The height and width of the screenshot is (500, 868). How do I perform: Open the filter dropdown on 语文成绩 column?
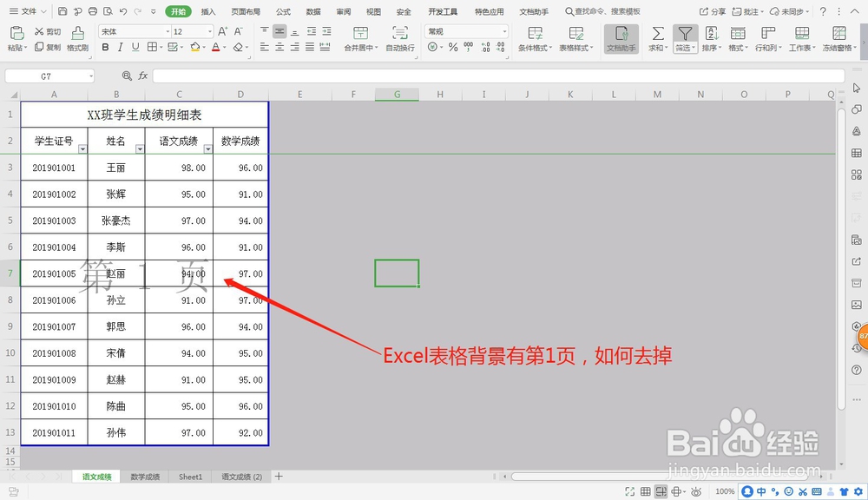point(207,149)
